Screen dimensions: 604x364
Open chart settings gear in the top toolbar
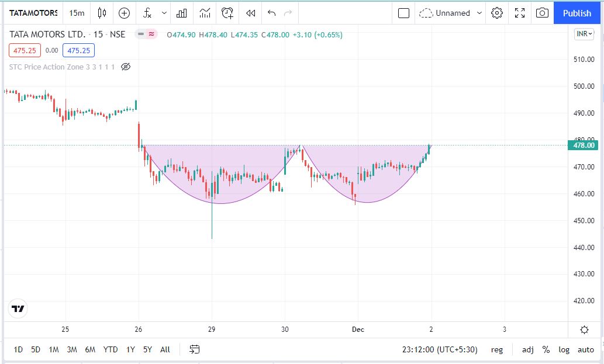pyautogui.click(x=497, y=13)
